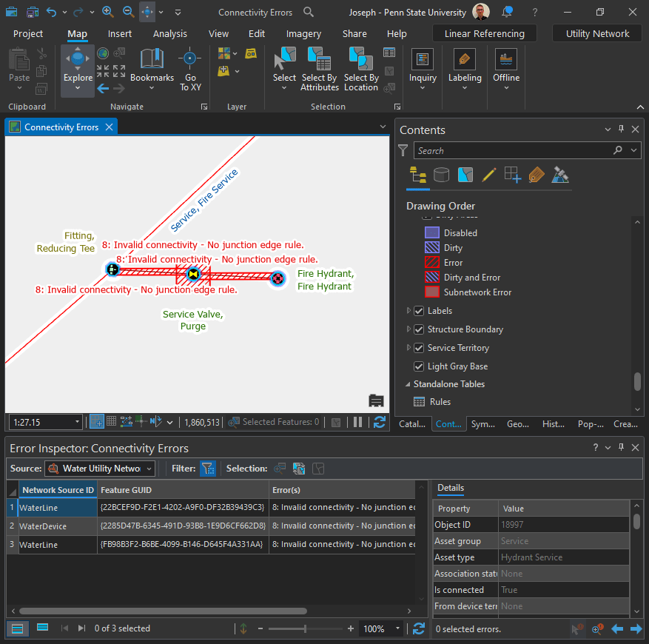Toggle Service Territory layer visibility
The image size is (649, 644).
click(419, 348)
